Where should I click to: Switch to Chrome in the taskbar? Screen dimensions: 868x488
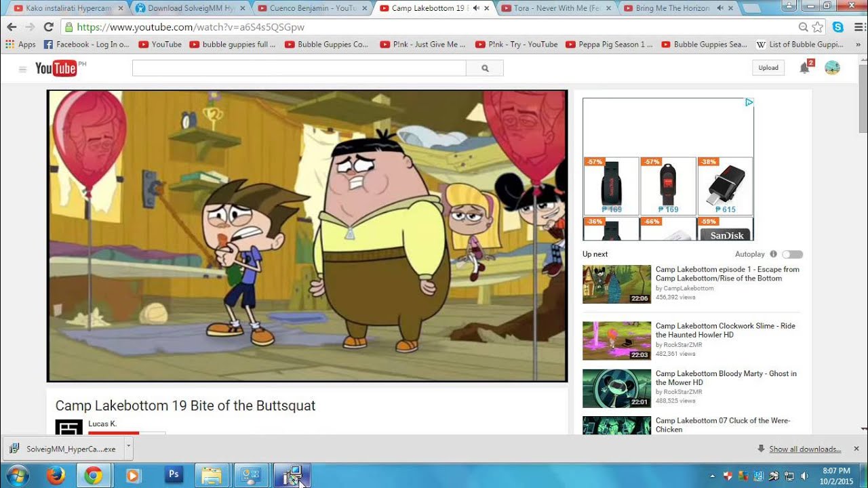point(94,475)
